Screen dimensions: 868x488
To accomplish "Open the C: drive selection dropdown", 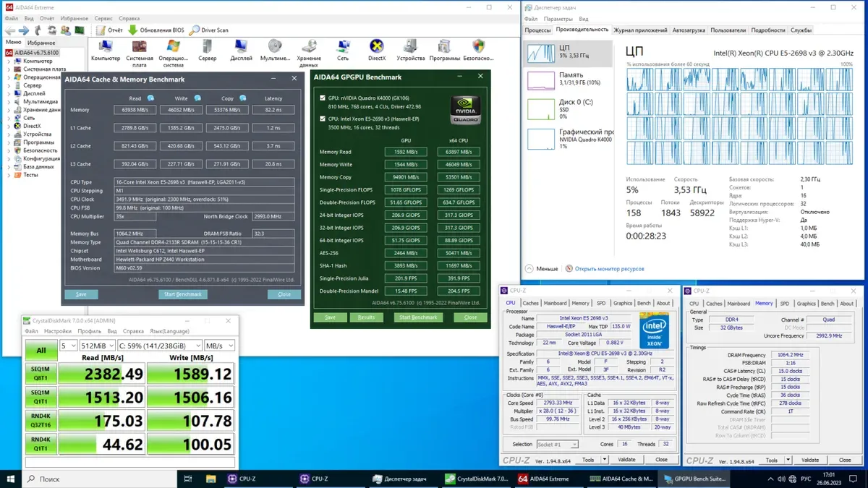I will click(x=160, y=346).
